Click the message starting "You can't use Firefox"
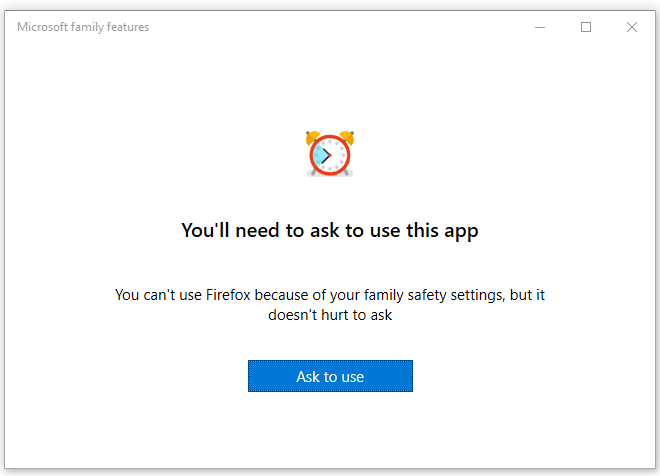The image size is (660, 476). coord(330,305)
